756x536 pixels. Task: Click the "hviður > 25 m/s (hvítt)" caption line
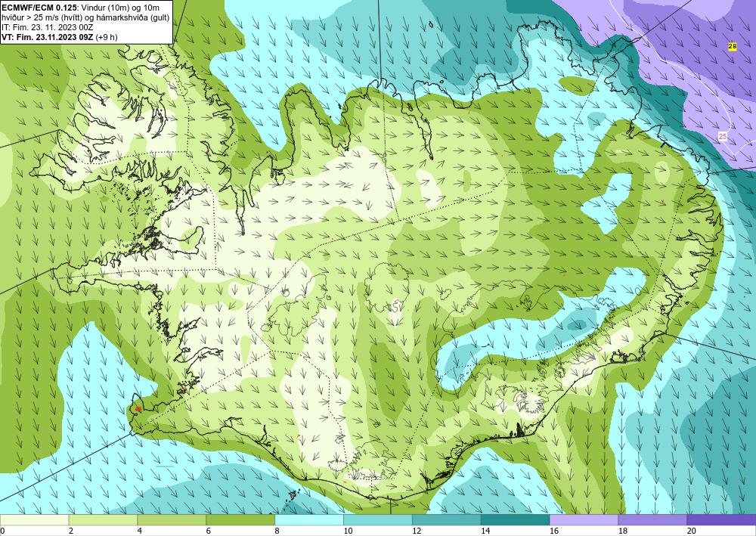click(86, 17)
